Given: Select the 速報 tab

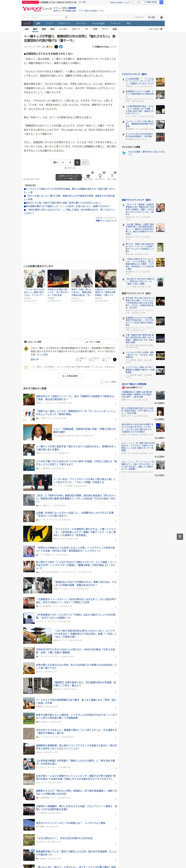Looking at the screenshot, I should (38, 24).
